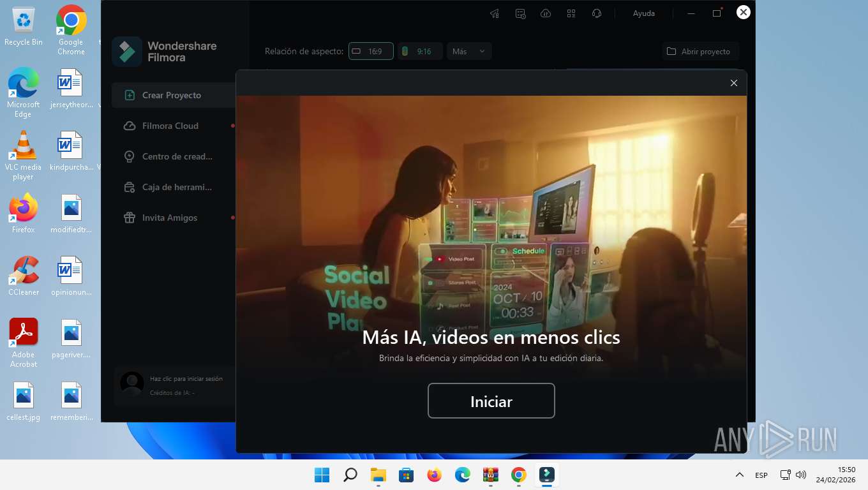Select the pageriver image file on desktop
This screenshot has height=490, width=868.
click(71, 339)
